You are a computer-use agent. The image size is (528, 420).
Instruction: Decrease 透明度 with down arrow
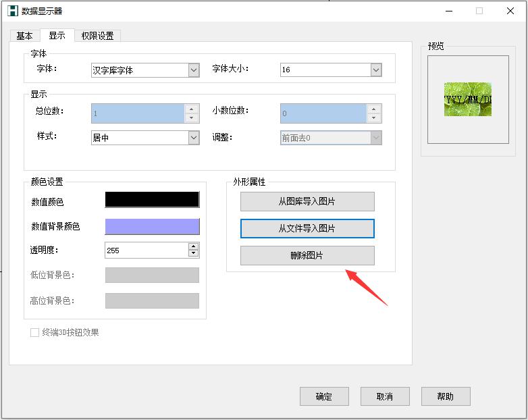pos(194,254)
